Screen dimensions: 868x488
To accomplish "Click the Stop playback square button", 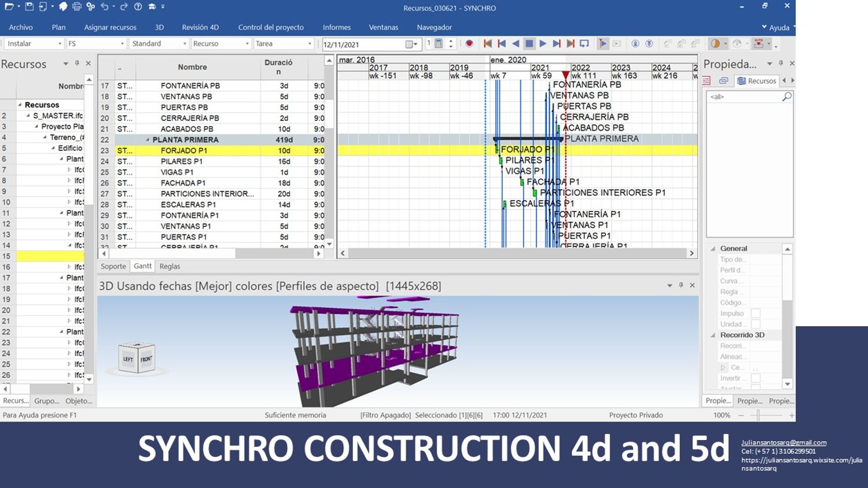I will point(529,44).
